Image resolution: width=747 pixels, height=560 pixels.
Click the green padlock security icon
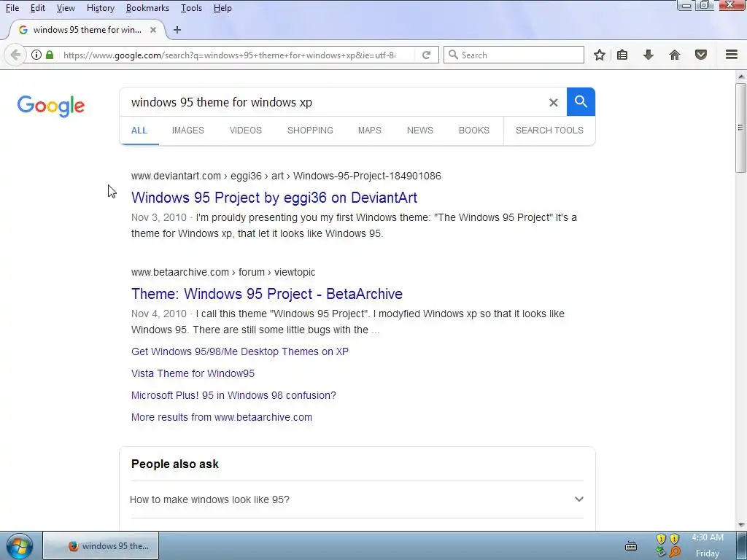tap(50, 55)
